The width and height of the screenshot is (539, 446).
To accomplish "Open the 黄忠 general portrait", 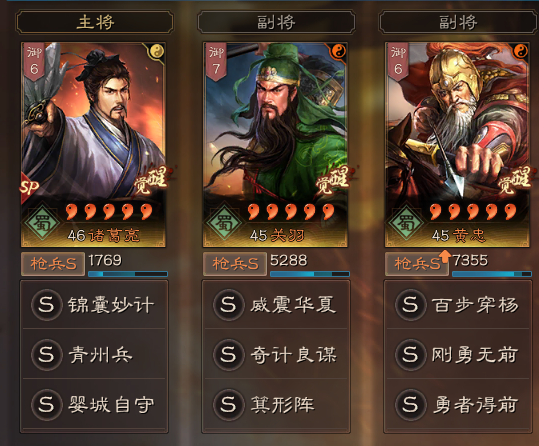I will [x=457, y=144].
